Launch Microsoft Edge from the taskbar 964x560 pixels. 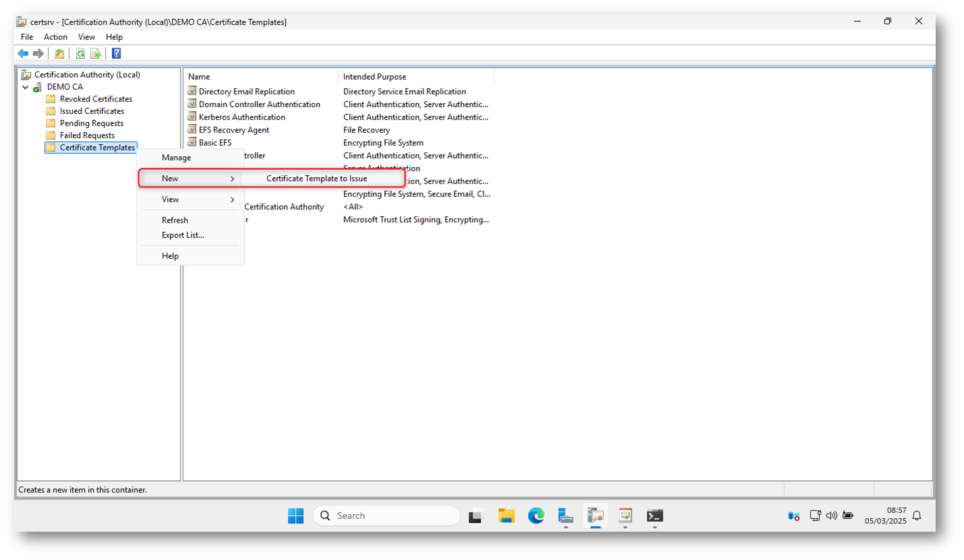pyautogui.click(x=536, y=516)
